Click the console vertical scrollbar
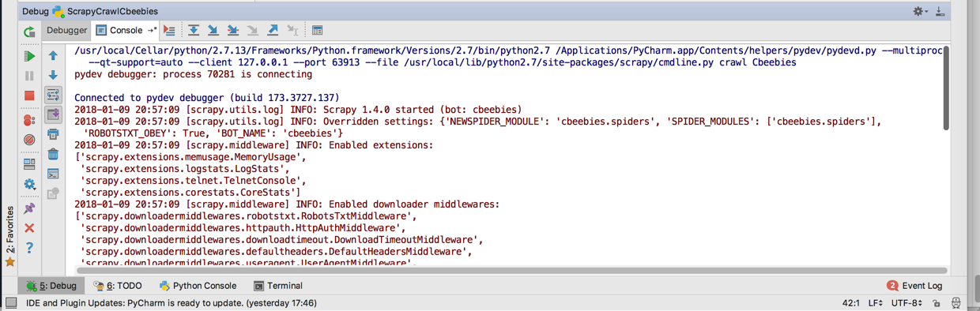Image resolution: width=980 pixels, height=311 pixels. 946,88
